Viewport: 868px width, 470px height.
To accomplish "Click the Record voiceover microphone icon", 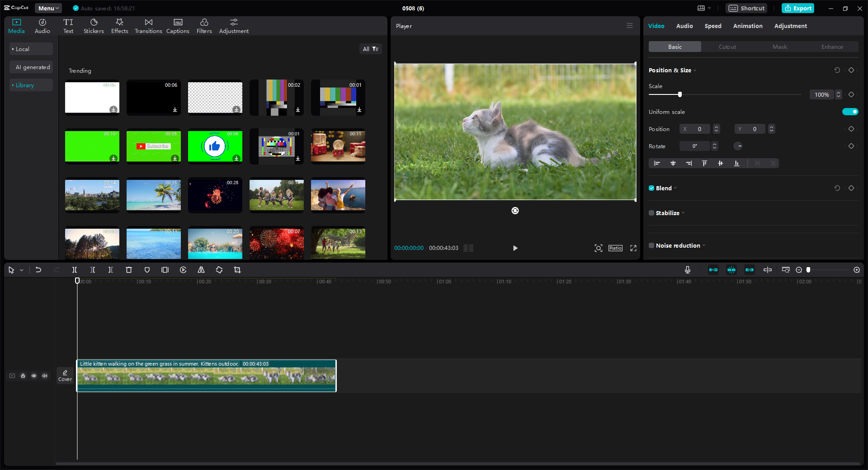I will pyautogui.click(x=687, y=270).
